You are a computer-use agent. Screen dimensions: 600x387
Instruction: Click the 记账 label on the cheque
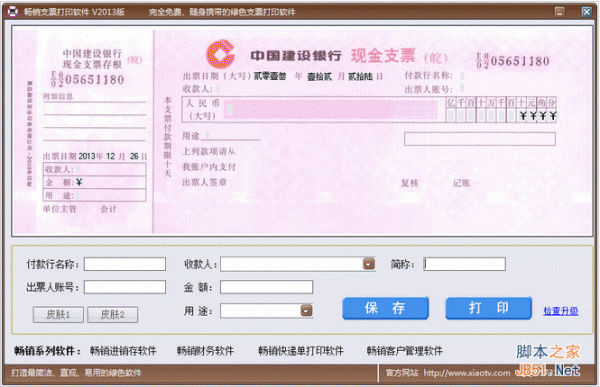click(x=461, y=183)
